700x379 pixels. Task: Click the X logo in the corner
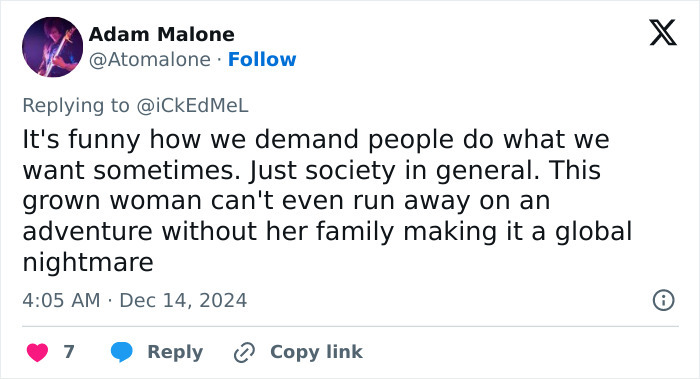(663, 33)
